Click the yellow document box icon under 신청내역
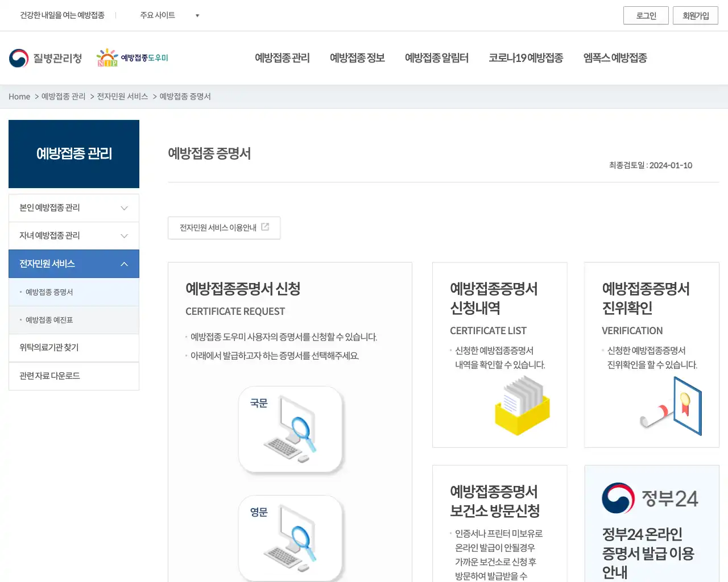 (521, 406)
